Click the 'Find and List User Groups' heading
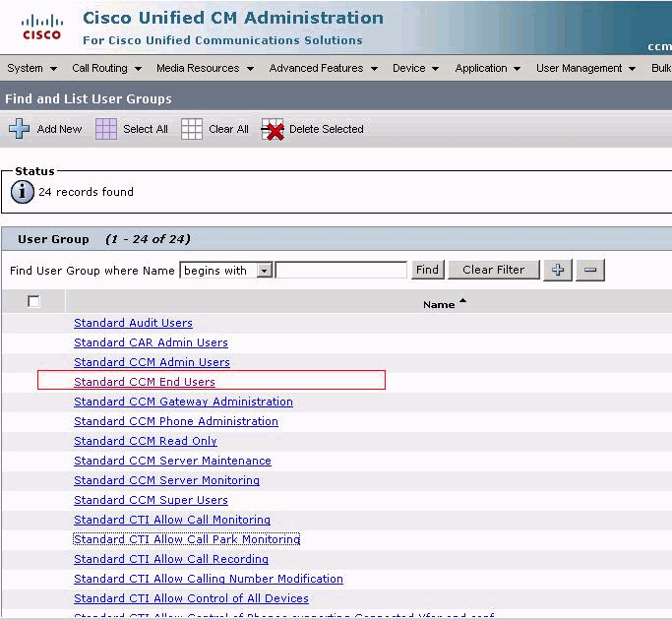 point(89,98)
